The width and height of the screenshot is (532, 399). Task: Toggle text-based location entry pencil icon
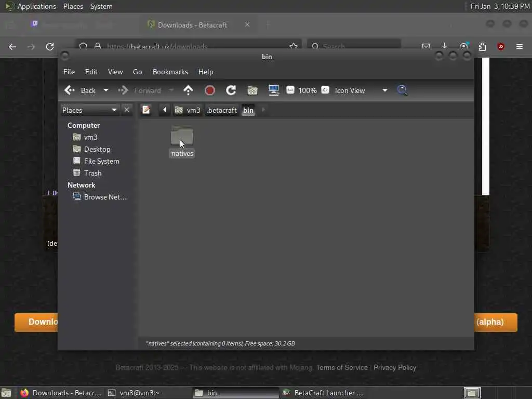click(146, 110)
